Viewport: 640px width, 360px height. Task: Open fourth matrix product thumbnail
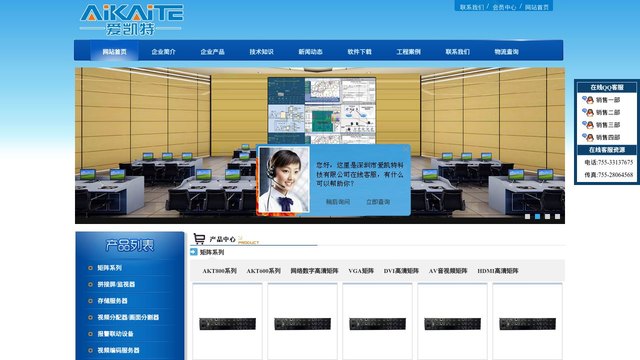click(452, 324)
